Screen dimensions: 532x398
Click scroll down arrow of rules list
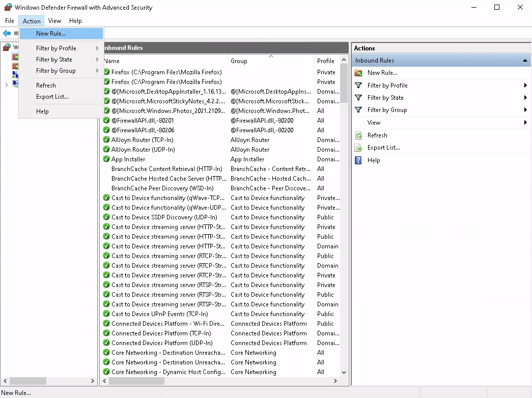click(344, 372)
